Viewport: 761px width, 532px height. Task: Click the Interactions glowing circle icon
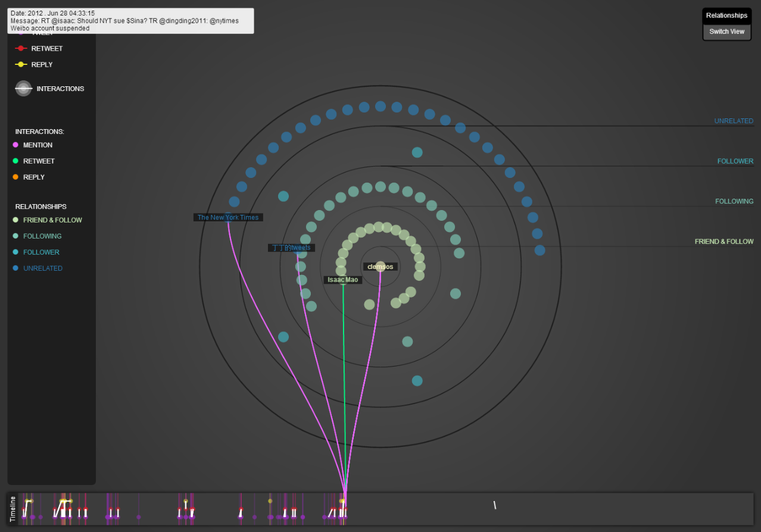click(23, 89)
